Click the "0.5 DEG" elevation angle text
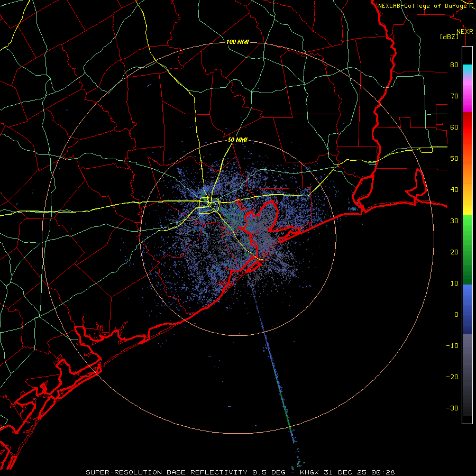This screenshot has width=476, height=476. point(269,472)
